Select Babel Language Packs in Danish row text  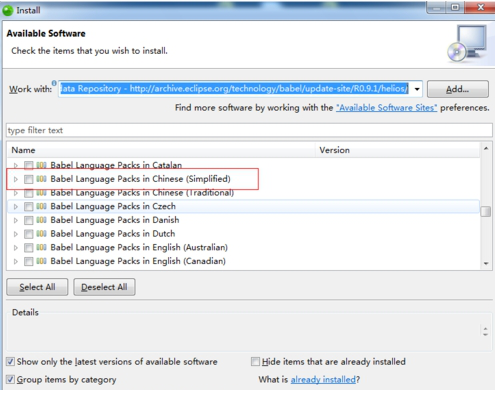pos(115,220)
